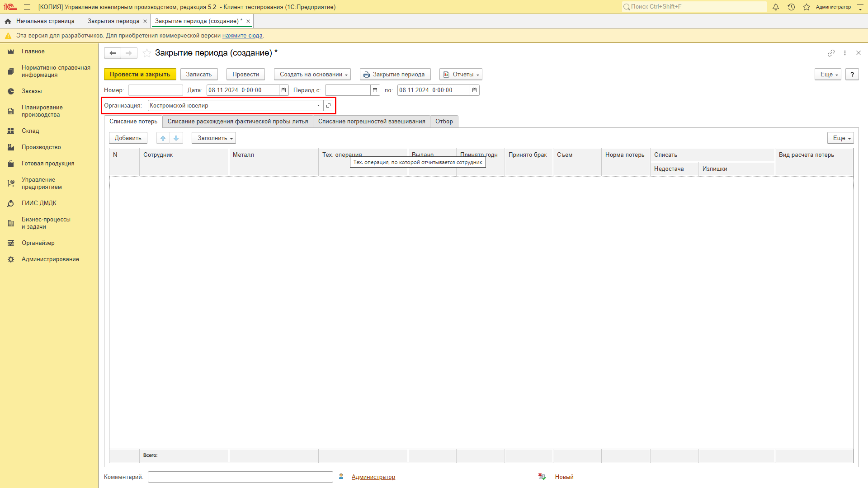
Task: Add document to favorites with star icon
Action: (x=147, y=53)
